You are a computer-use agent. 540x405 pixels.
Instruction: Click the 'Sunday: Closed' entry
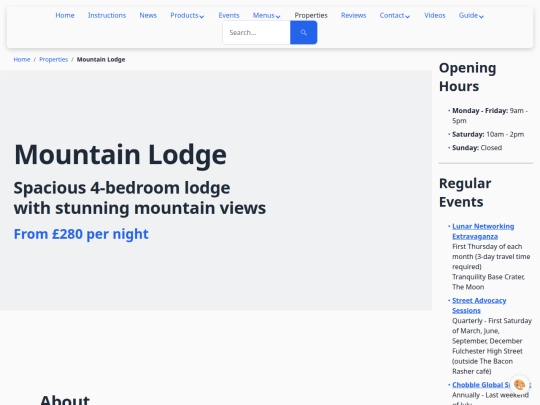point(477,148)
